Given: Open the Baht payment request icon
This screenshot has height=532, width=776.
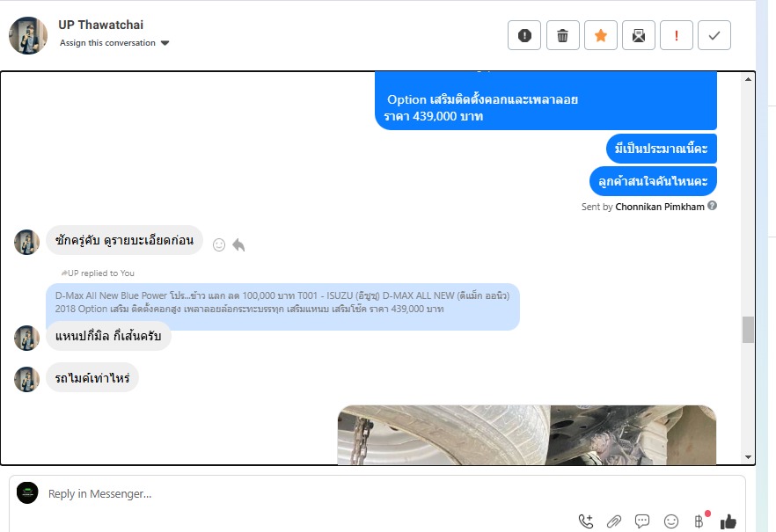Looking at the screenshot, I should [x=699, y=521].
